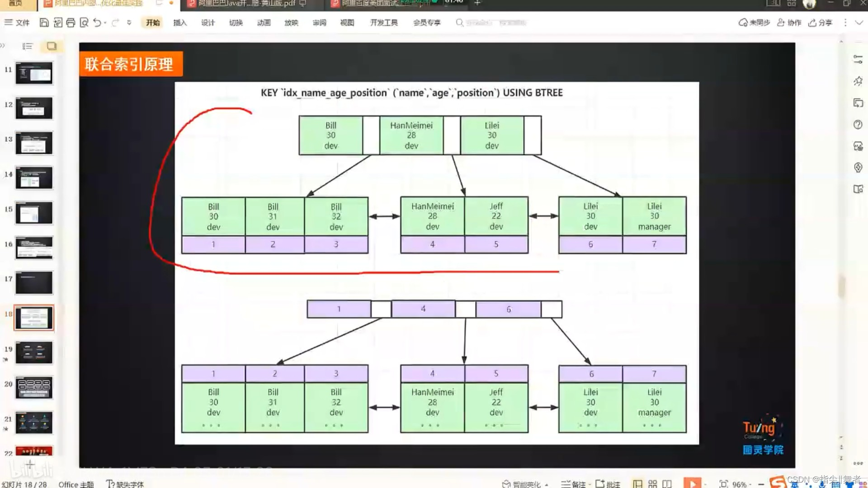Select slide 19 thumbnail

(x=34, y=353)
